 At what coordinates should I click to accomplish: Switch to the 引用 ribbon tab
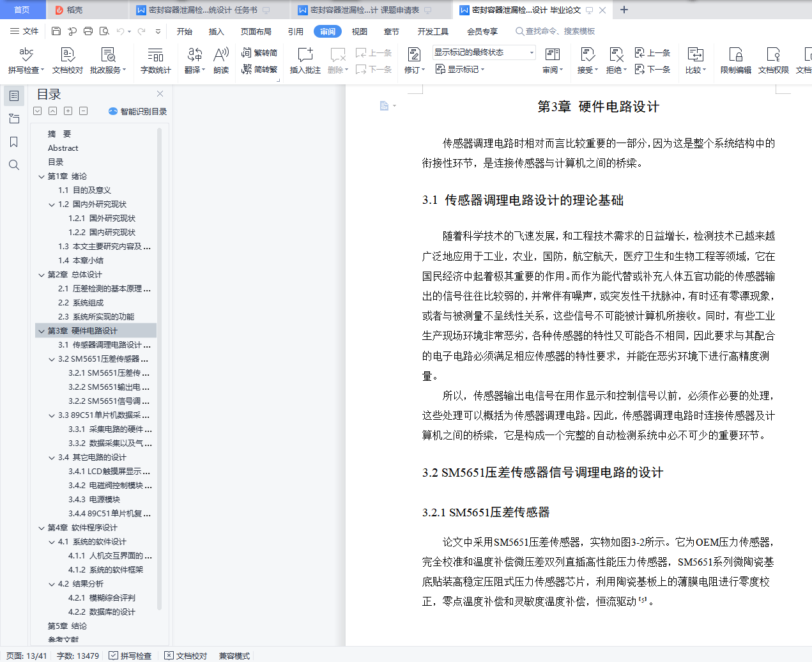pyautogui.click(x=295, y=31)
